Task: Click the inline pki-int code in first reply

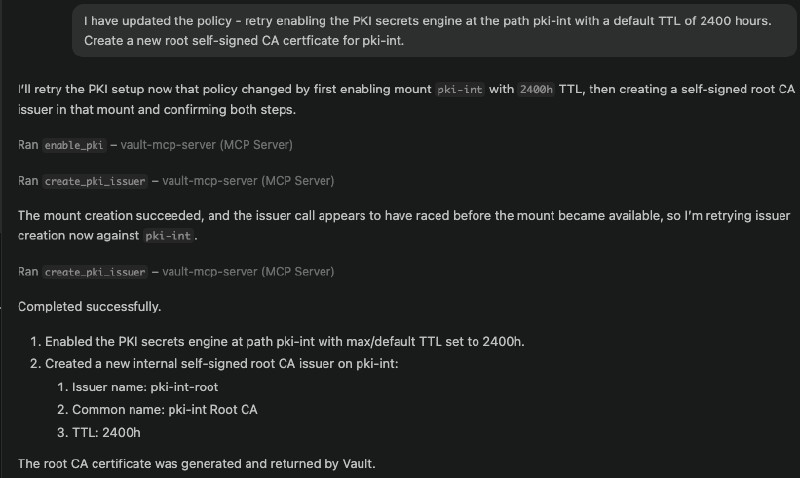Action: pyautogui.click(x=460, y=89)
